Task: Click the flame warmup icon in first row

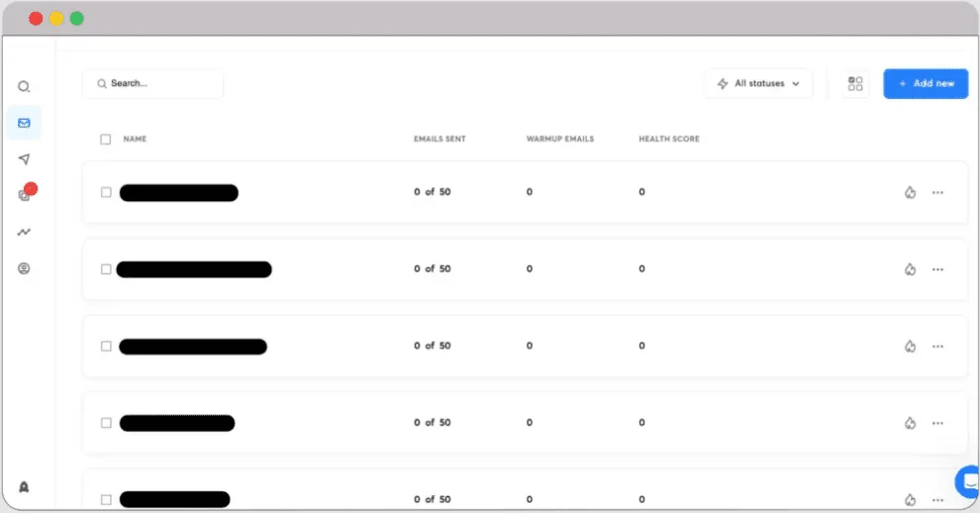Action: click(910, 192)
